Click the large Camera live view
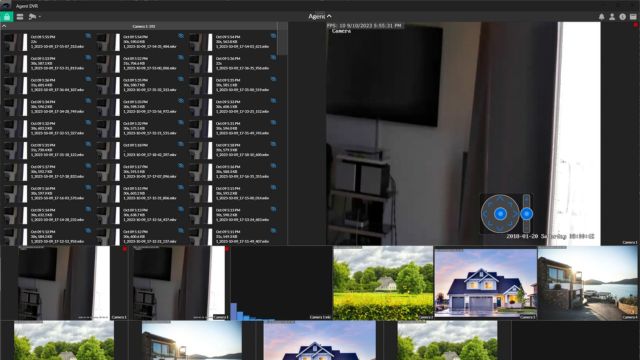Viewport: 640px width, 360px height. tap(463, 133)
